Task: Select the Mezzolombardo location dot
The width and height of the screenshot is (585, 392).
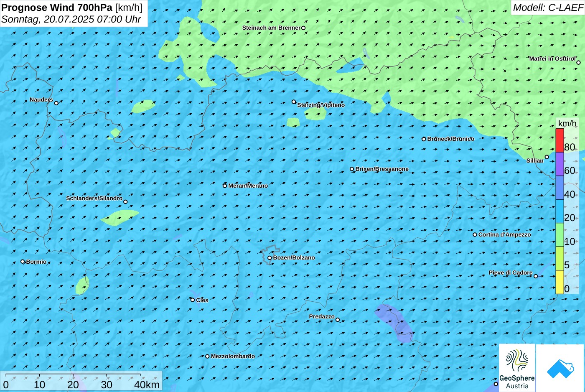Action: pos(207,356)
